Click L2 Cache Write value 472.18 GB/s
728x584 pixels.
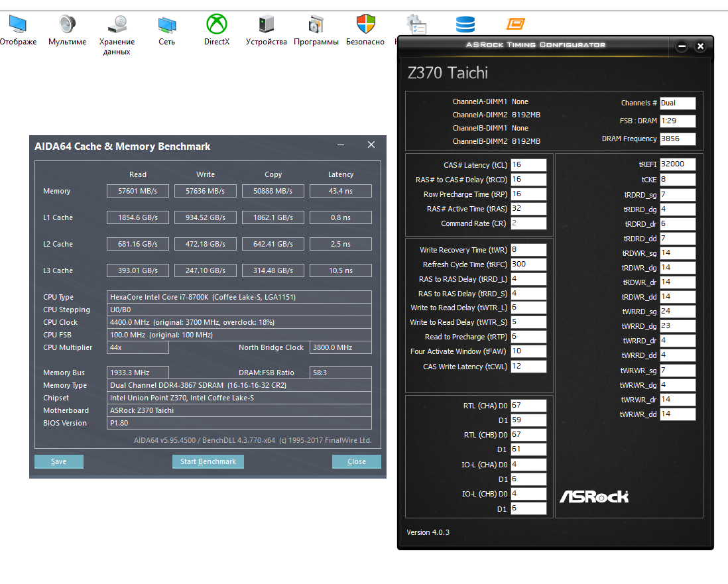(x=206, y=244)
